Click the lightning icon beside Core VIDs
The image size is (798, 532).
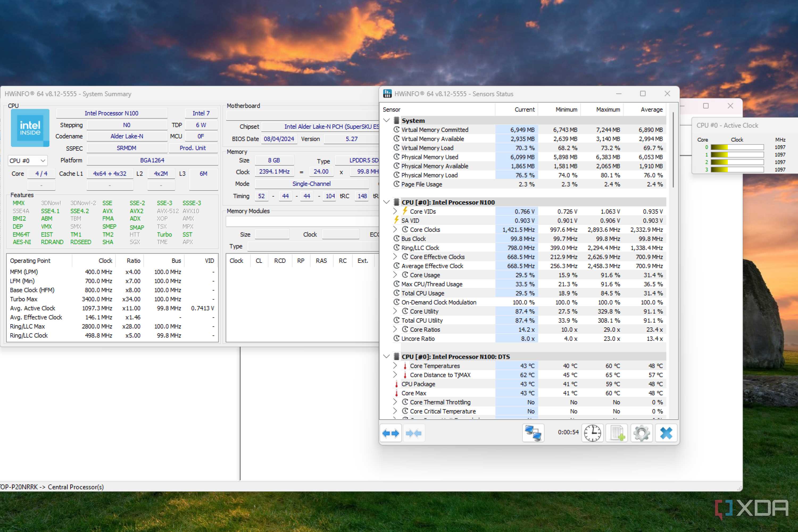tap(405, 211)
